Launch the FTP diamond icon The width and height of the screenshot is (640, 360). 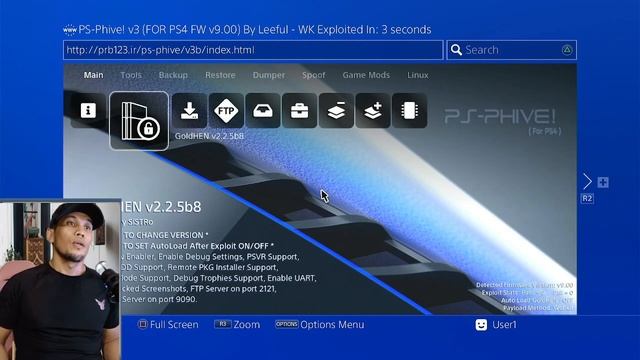[x=226, y=110]
